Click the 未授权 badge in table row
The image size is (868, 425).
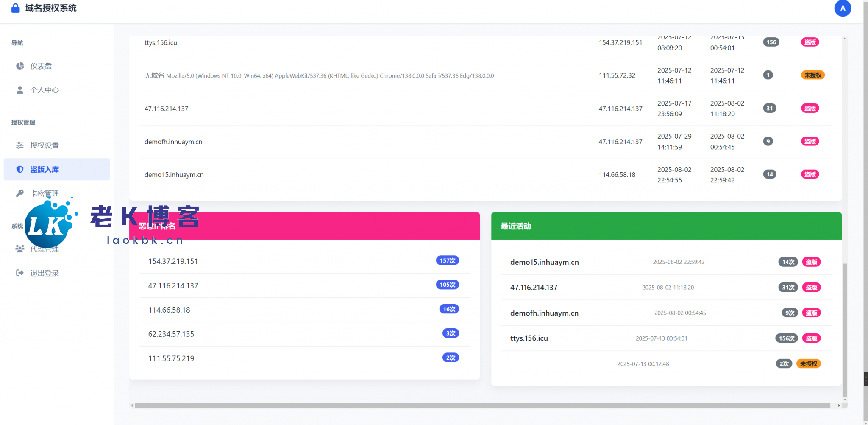point(812,75)
